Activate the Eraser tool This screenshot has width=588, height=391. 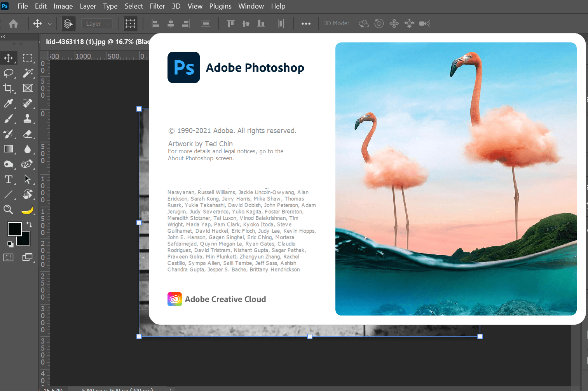click(x=28, y=134)
